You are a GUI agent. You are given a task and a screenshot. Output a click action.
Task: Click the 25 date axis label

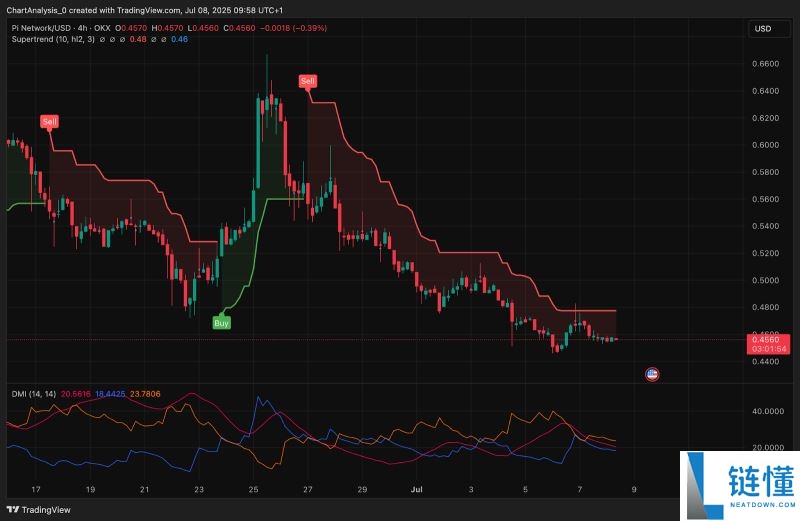(254, 490)
